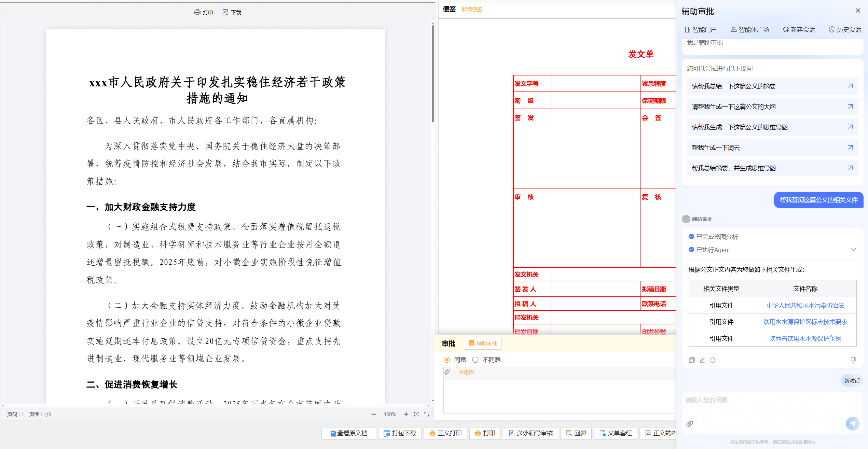Click the 100% zoom level value
Viewport: 868px width, 449px height.
(x=390, y=414)
